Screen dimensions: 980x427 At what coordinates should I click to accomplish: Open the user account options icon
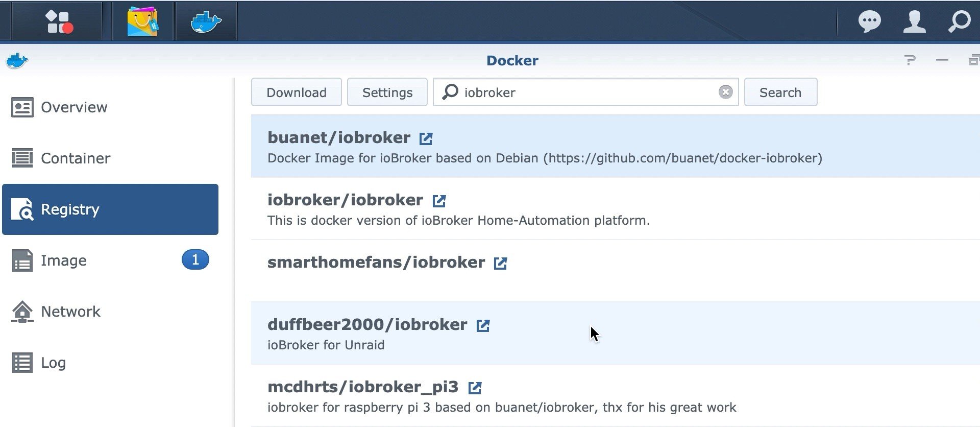coord(914,22)
